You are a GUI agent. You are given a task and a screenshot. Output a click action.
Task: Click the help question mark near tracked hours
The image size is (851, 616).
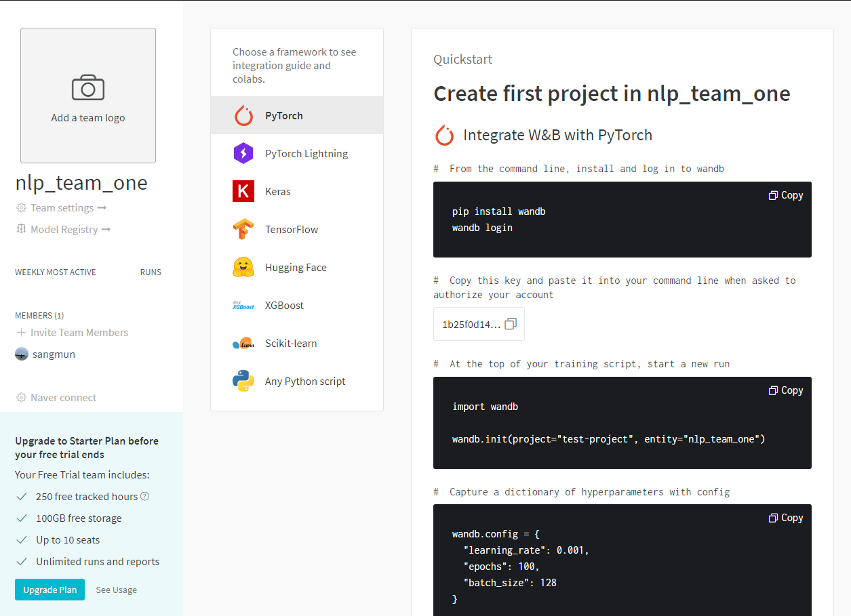click(144, 497)
